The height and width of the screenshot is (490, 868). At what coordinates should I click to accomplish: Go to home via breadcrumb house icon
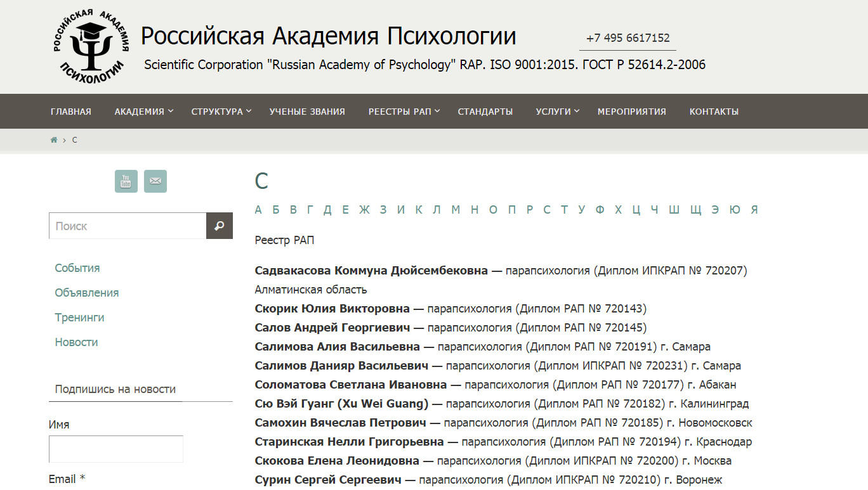point(54,140)
